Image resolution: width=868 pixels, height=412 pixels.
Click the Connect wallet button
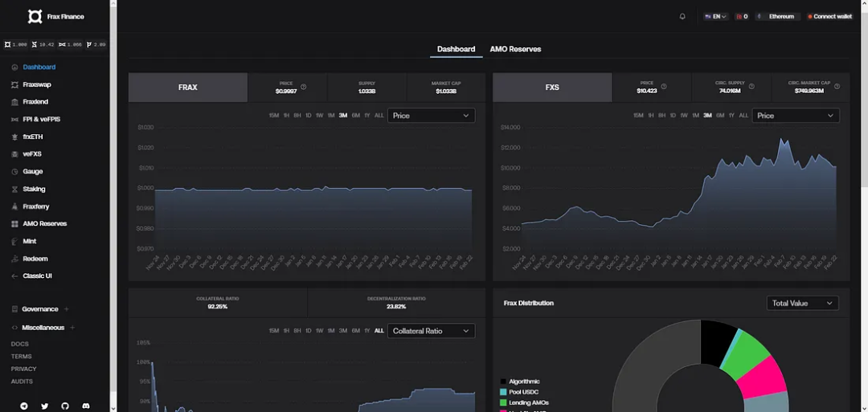point(829,17)
